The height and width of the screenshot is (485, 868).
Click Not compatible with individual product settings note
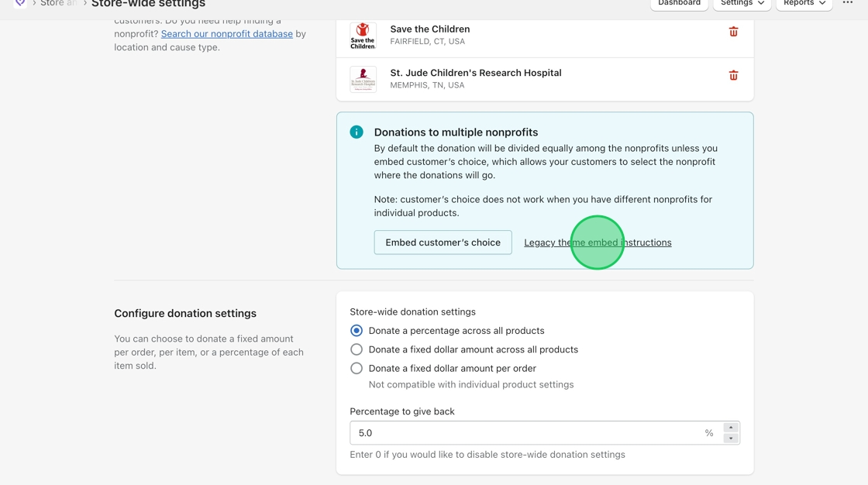point(471,385)
